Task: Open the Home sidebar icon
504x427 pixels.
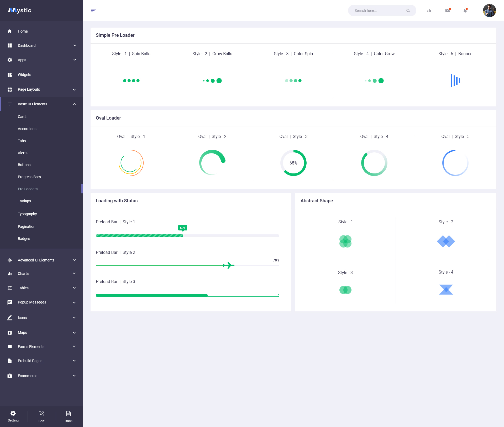Action: click(10, 31)
